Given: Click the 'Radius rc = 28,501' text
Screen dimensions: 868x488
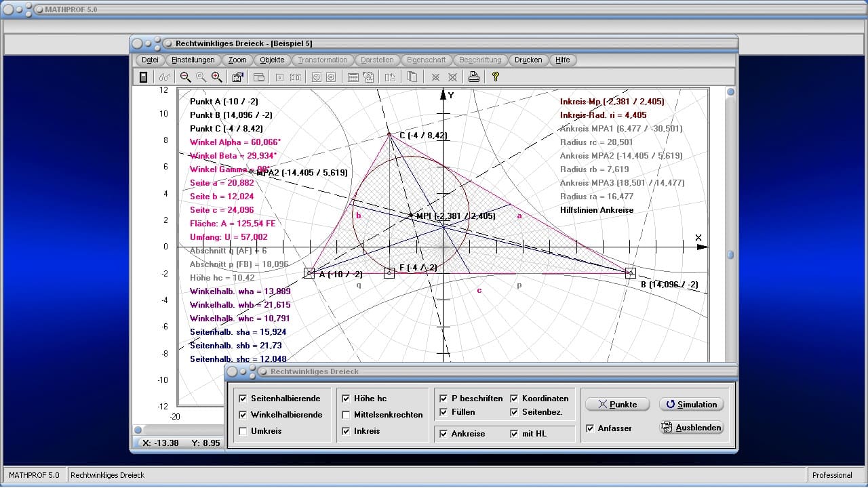Looking at the screenshot, I should click(596, 142).
